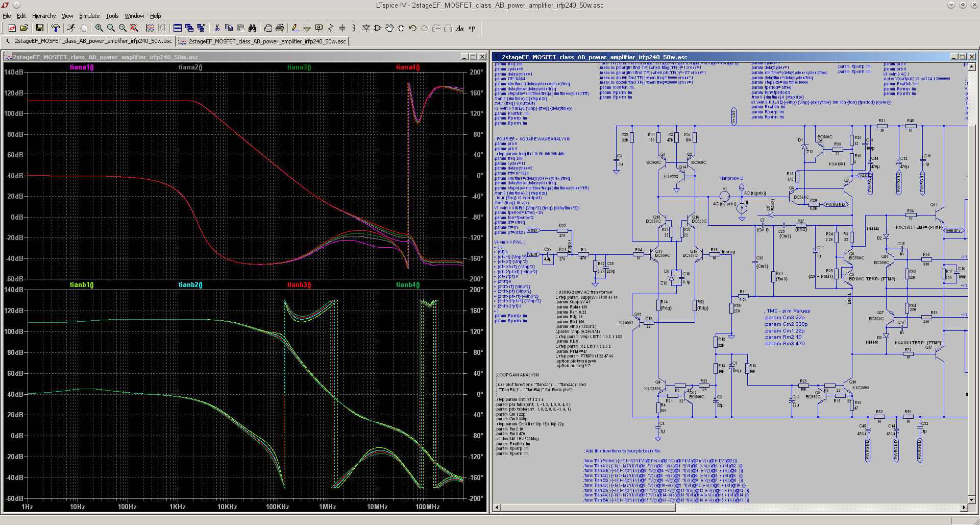Image resolution: width=980 pixels, height=525 pixels.
Task: Click the Redo arrow icon
Action: click(425, 28)
